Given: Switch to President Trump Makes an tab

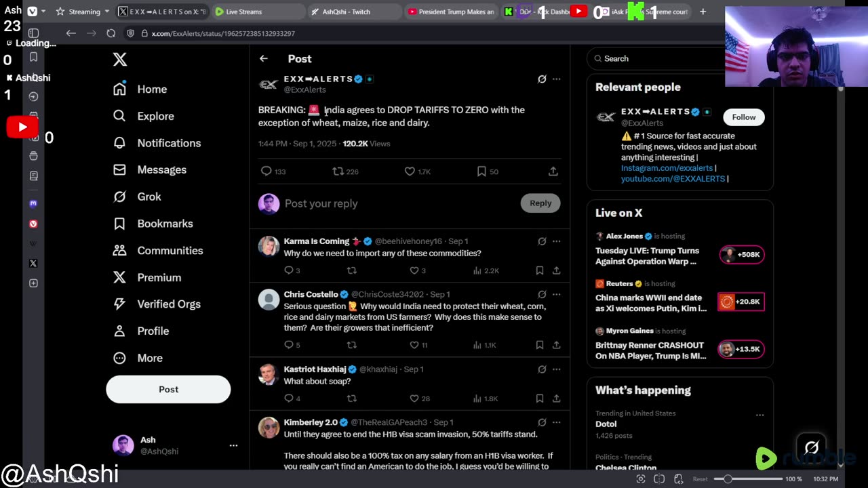Looking at the screenshot, I should click(451, 12).
